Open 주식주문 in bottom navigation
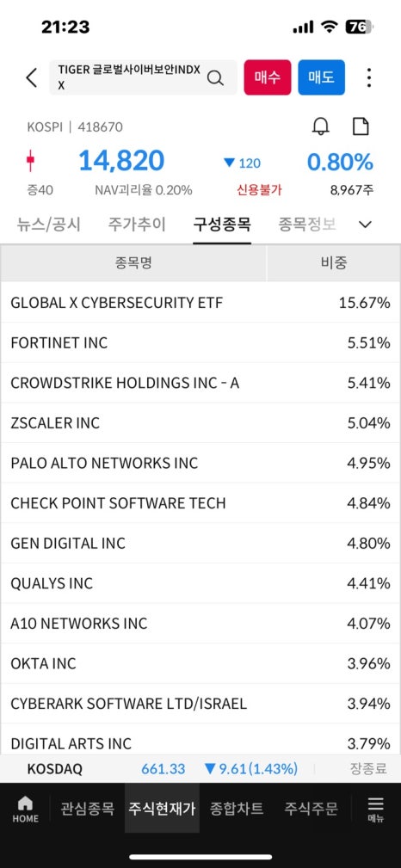Image resolution: width=401 pixels, height=868 pixels. coord(311,809)
